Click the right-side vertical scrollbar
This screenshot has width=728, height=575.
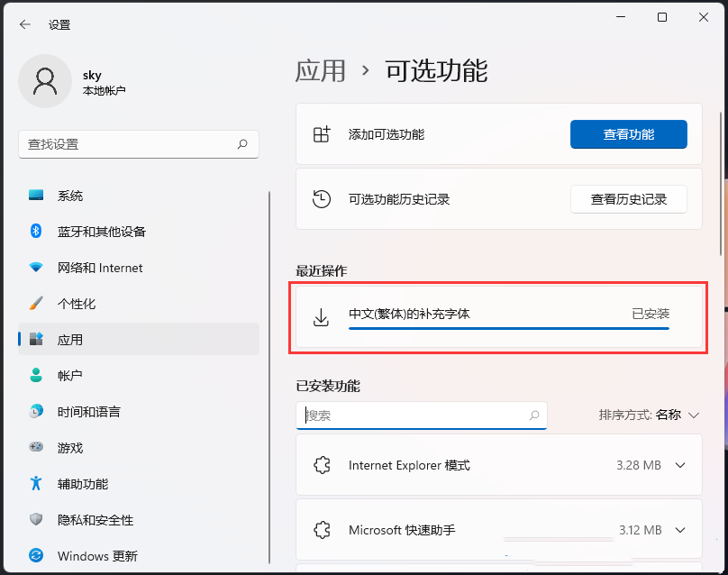(721, 183)
